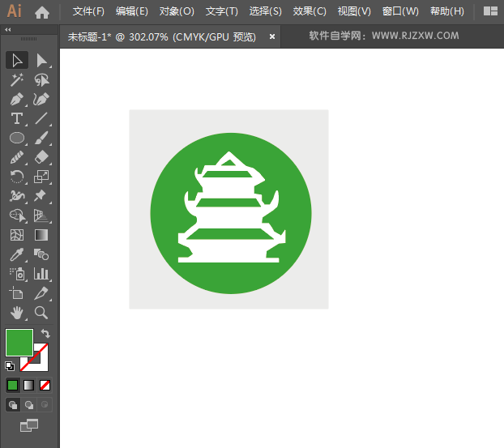The width and height of the screenshot is (504, 448).
Task: Set None mode button
Action: coord(45,385)
